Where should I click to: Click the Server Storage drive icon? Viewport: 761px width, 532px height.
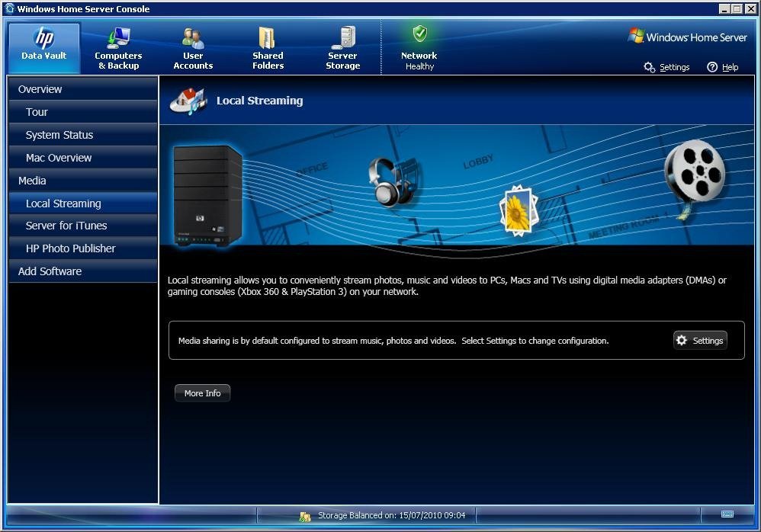coord(344,37)
